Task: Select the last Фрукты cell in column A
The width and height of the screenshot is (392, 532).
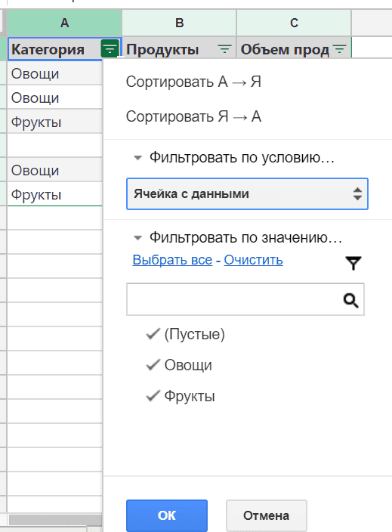Action: (55, 194)
